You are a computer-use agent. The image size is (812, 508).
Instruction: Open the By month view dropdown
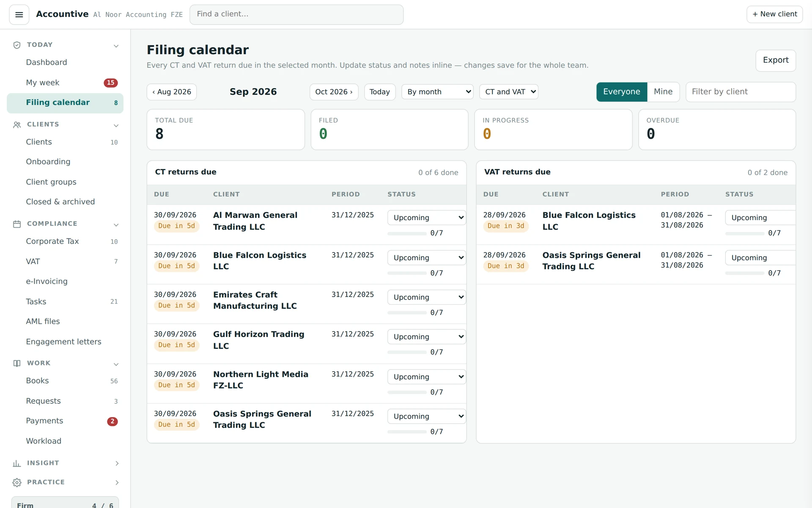point(437,92)
